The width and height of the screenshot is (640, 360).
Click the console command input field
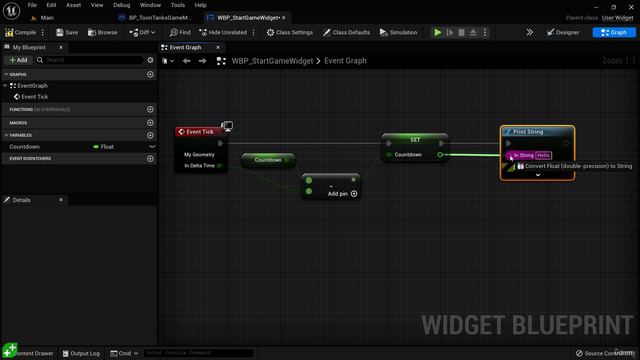tap(199, 353)
